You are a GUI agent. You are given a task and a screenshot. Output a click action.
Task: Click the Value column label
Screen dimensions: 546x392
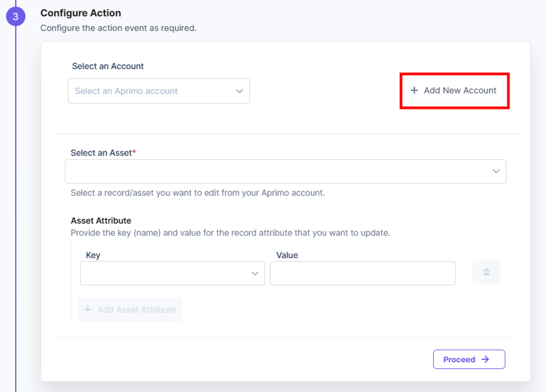click(x=287, y=255)
